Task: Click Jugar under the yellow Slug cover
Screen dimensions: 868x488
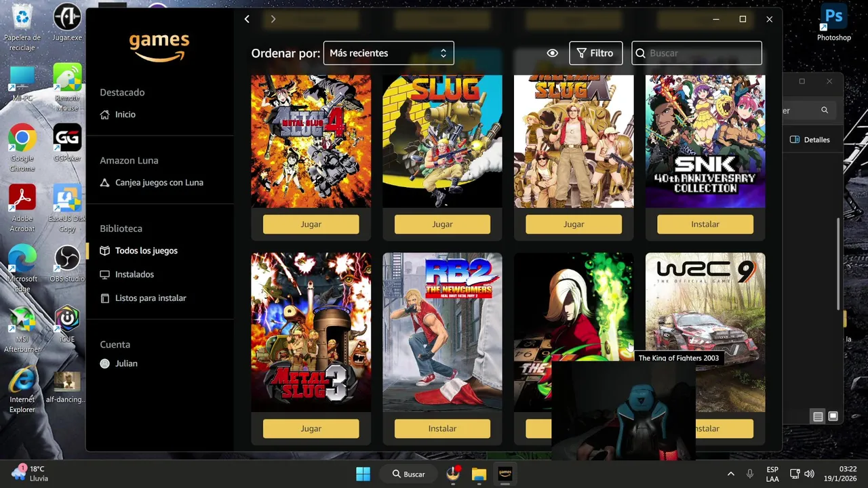Action: [442, 224]
